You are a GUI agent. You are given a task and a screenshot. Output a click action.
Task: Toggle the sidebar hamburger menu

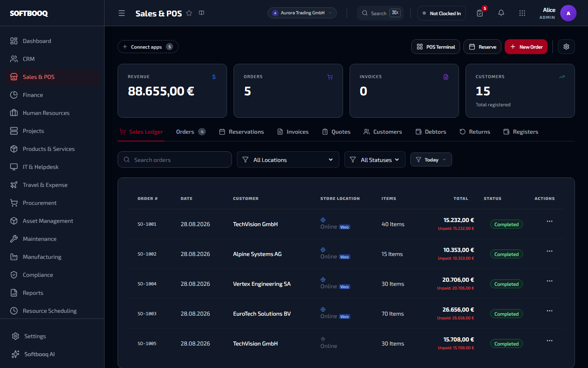coord(122,13)
